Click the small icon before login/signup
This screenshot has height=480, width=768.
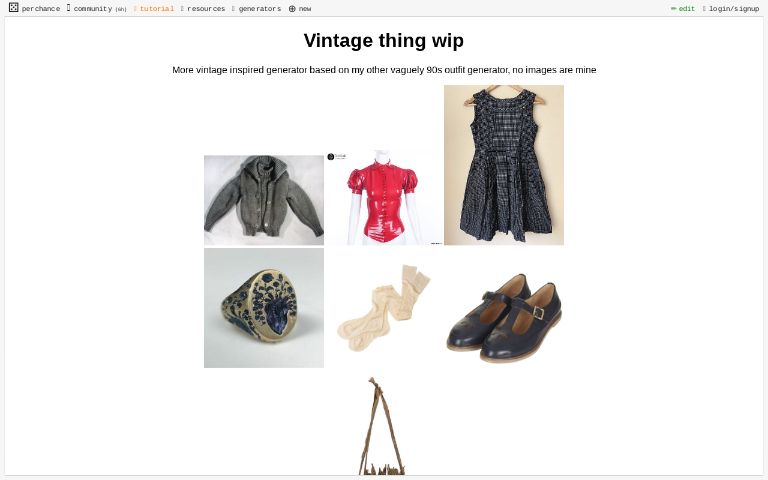(704, 9)
